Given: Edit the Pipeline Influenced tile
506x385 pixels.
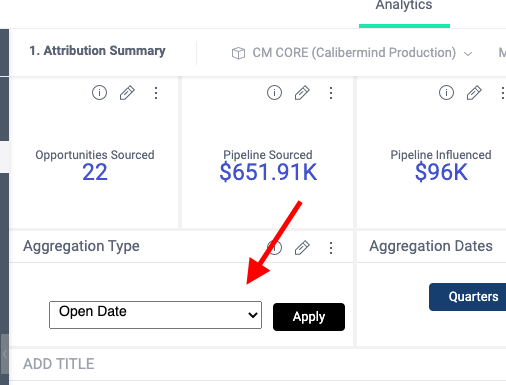Looking at the screenshot, I should click(474, 93).
